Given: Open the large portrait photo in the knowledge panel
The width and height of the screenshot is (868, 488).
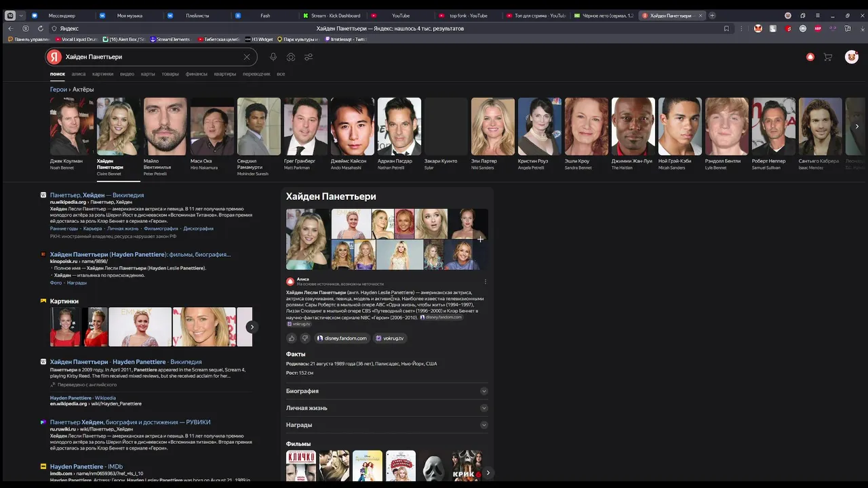Looking at the screenshot, I should 308,239.
